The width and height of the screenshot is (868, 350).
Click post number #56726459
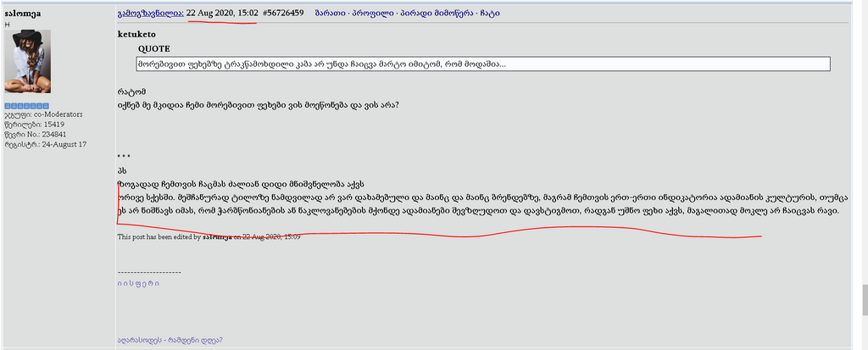click(x=283, y=14)
